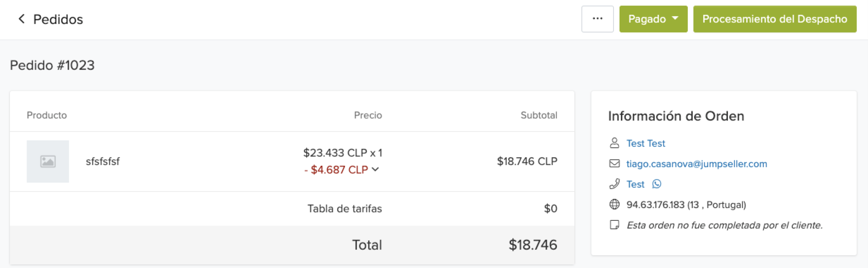Click Procesamiento del Despacho button
Viewport: 868px width, 268px height.
click(x=774, y=19)
